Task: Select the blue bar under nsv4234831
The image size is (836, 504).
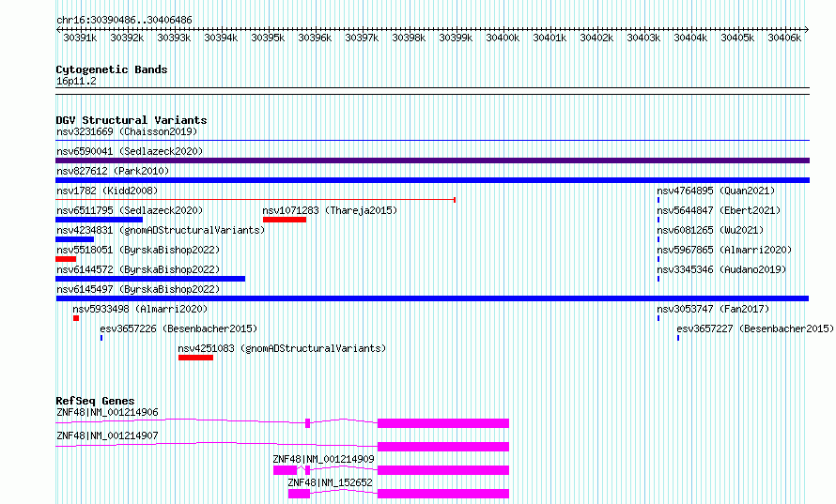Action: 74,239
